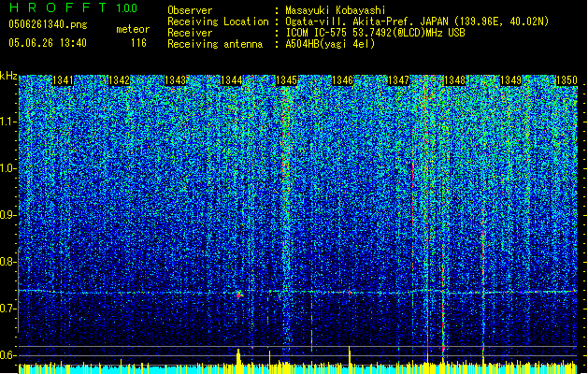Click the kHz axis unit label
Viewport: 588px width, 374px height.
(x=8, y=76)
